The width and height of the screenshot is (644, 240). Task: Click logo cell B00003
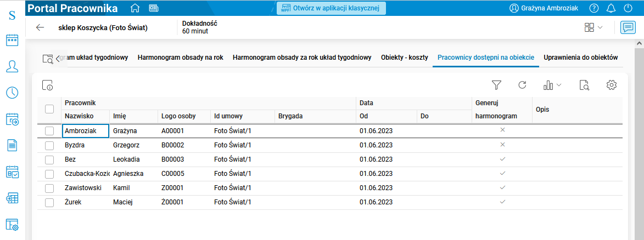tap(184, 159)
